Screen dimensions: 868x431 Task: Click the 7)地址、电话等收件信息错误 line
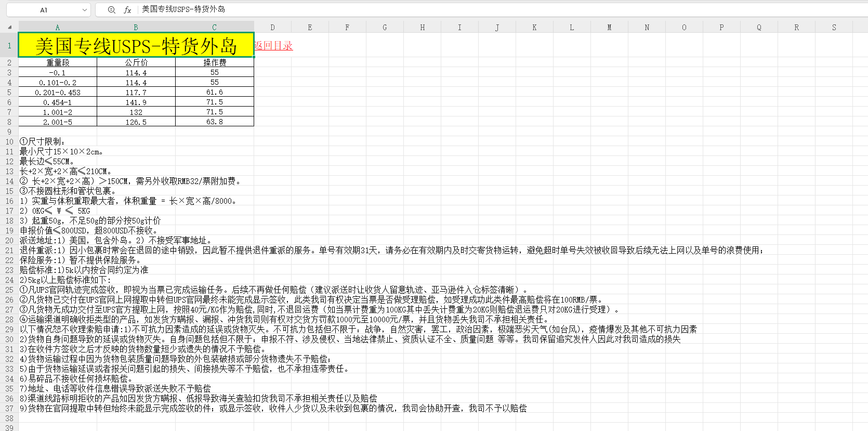pos(115,388)
